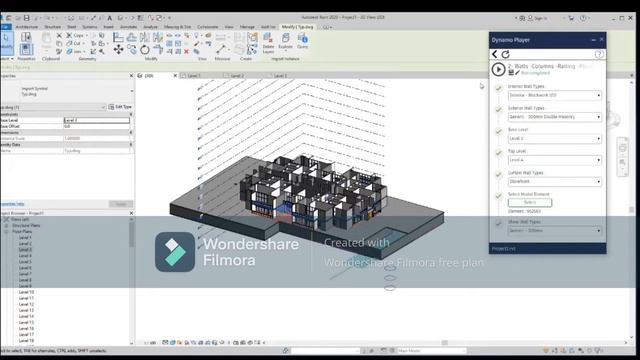Select the Move tool

coord(118,49)
